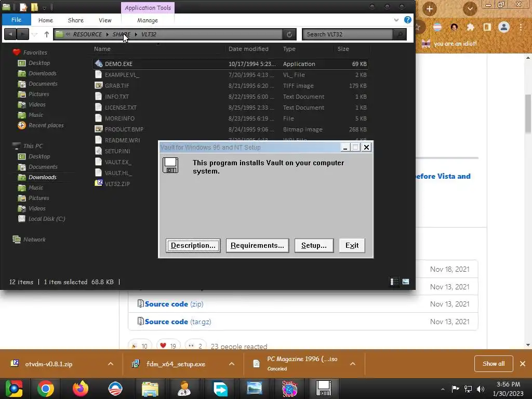Select the DEMO.EXE file icon
532x399 pixels.
pos(98,63)
